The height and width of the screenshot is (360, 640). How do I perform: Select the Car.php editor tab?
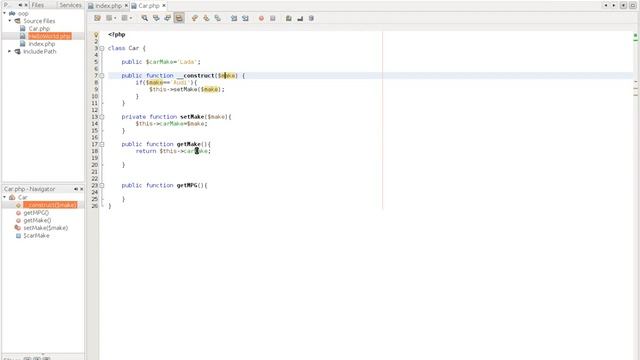click(149, 6)
